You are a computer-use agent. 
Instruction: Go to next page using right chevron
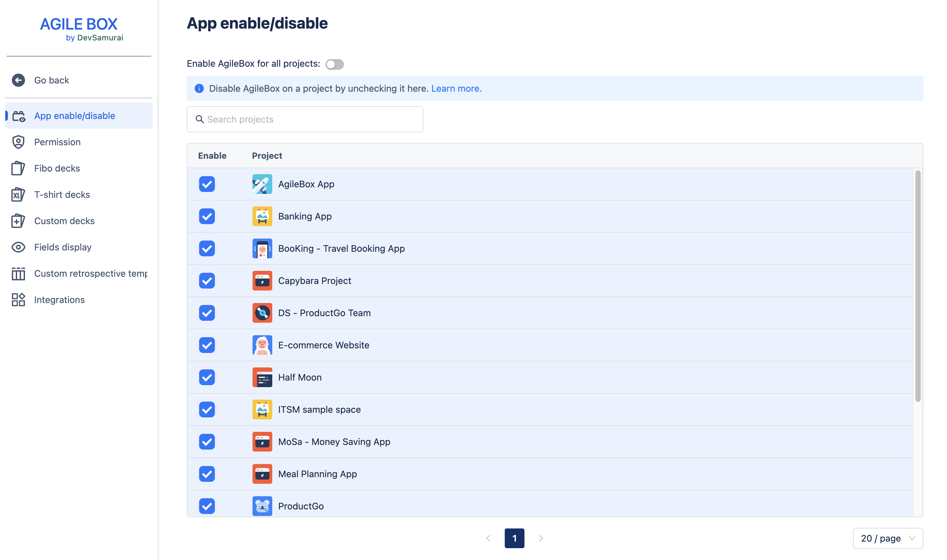coord(541,539)
